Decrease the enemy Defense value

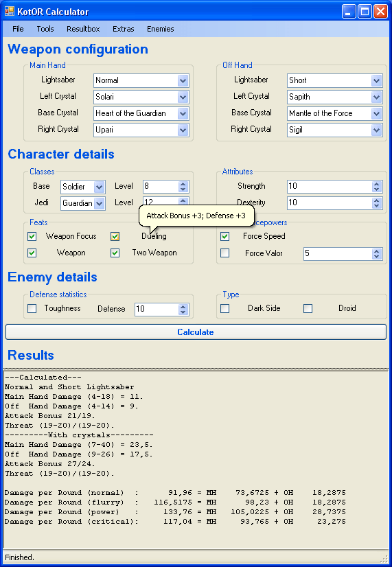point(183,312)
